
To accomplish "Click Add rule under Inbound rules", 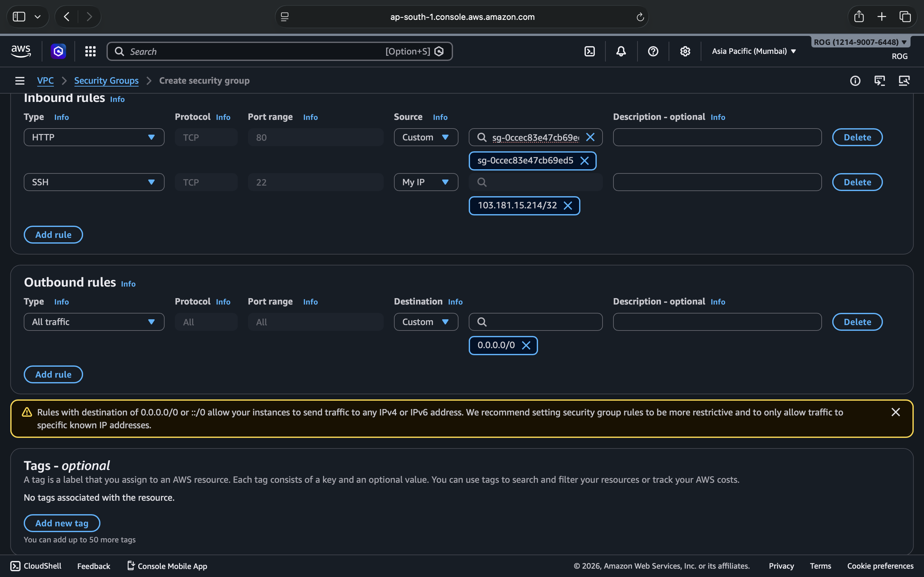I will click(x=53, y=235).
